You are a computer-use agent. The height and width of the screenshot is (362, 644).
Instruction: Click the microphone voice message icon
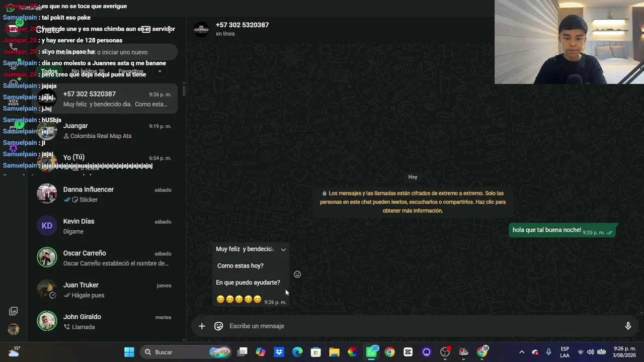pos(628,326)
